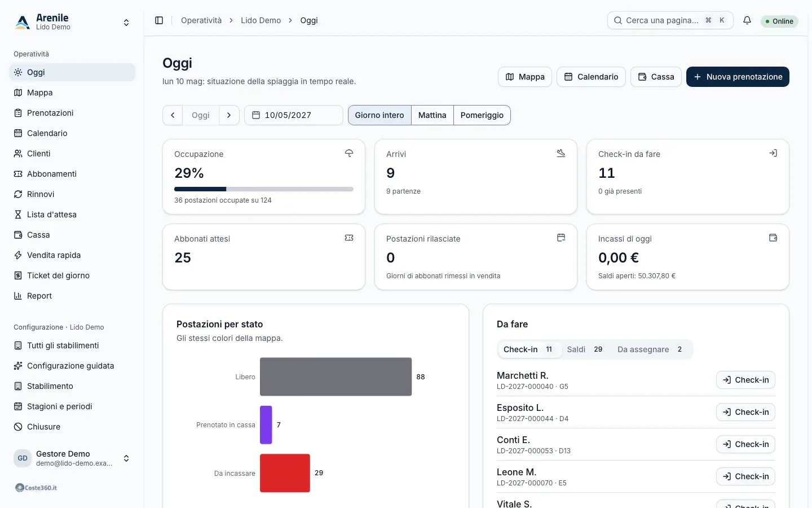Switch to the Check-in tab

coord(529,349)
